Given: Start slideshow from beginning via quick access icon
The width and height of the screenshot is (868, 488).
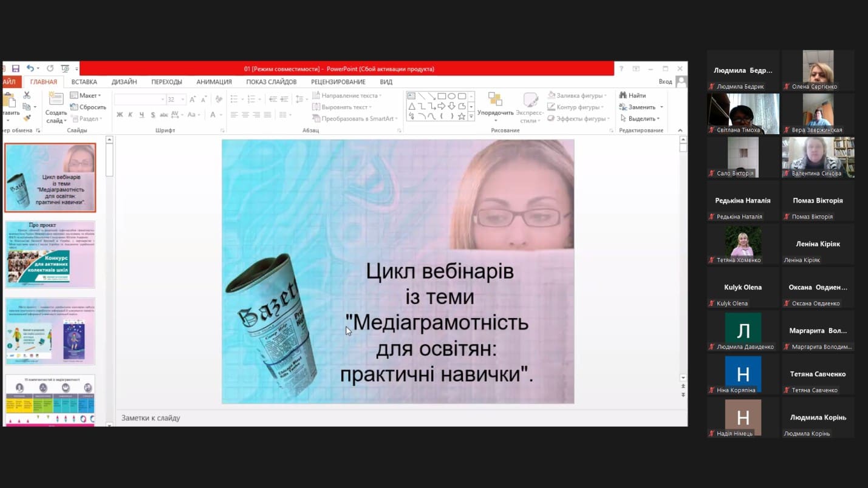Looking at the screenshot, I should tap(65, 69).
